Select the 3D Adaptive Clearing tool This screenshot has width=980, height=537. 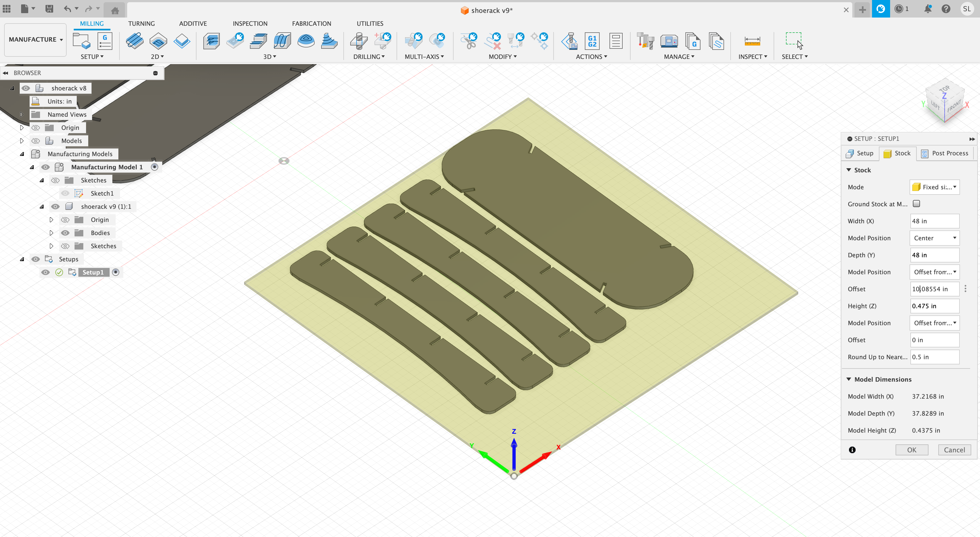coord(212,41)
